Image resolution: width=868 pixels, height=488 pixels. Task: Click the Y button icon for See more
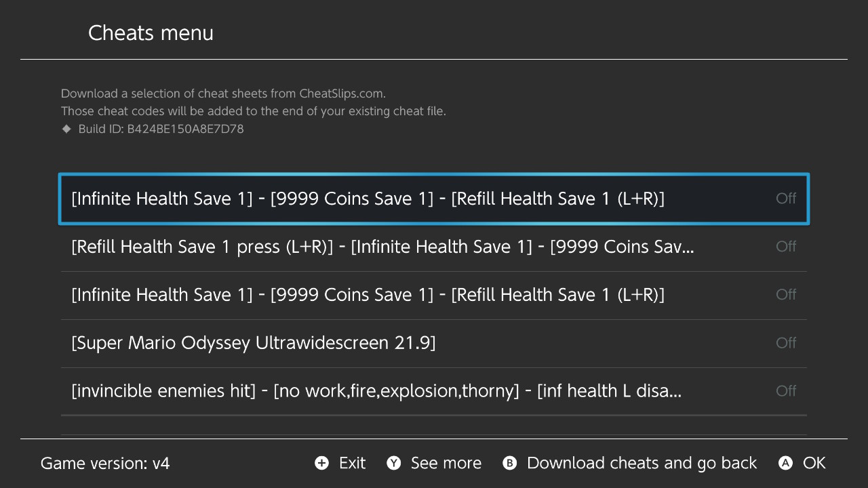(394, 463)
